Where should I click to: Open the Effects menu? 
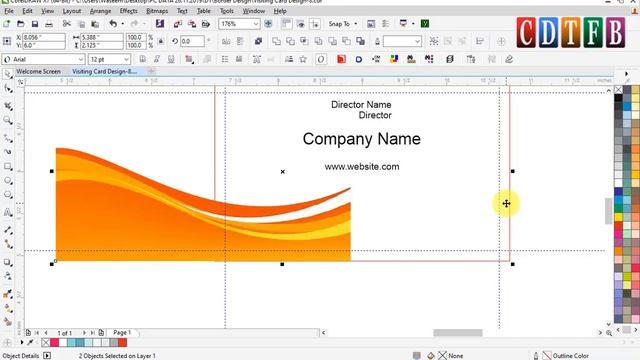(129, 11)
